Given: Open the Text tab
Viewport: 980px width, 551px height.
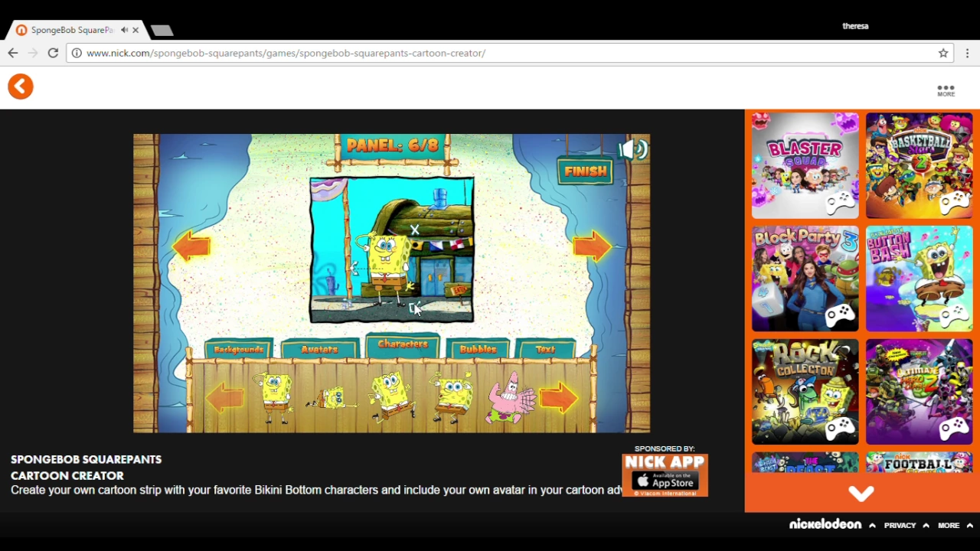Looking at the screenshot, I should (x=546, y=350).
